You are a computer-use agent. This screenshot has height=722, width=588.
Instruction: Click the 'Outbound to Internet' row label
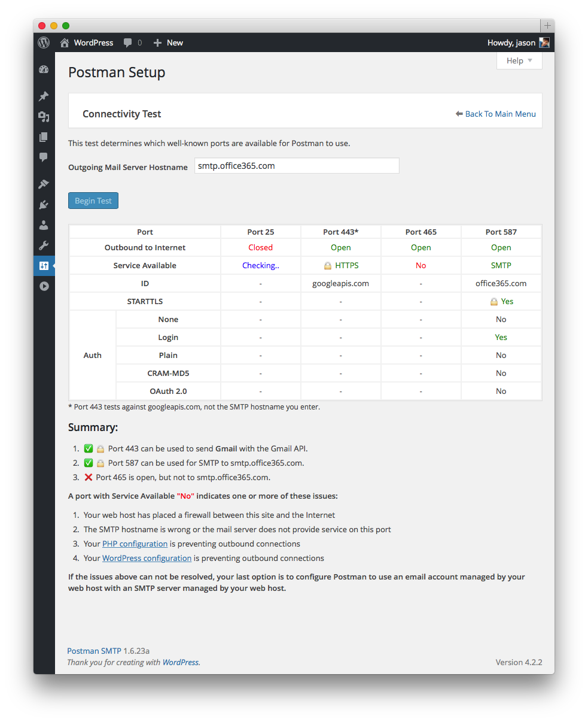point(145,247)
